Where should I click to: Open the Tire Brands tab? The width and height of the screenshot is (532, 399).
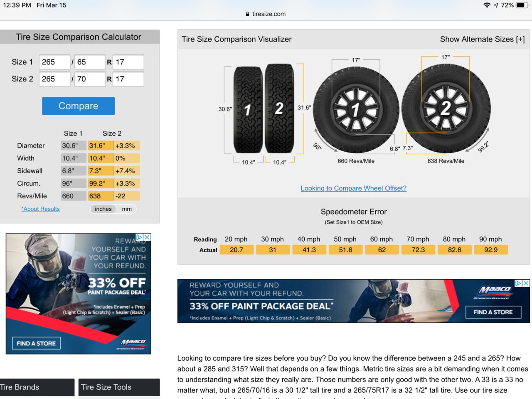(37, 387)
